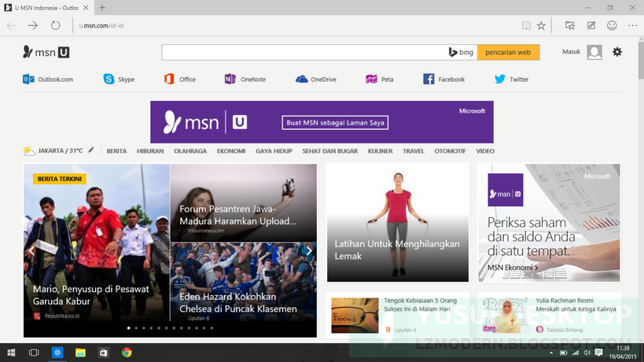This screenshot has height=362, width=644.
Task: Open Peta maps shortcut
Action: tap(380, 79)
